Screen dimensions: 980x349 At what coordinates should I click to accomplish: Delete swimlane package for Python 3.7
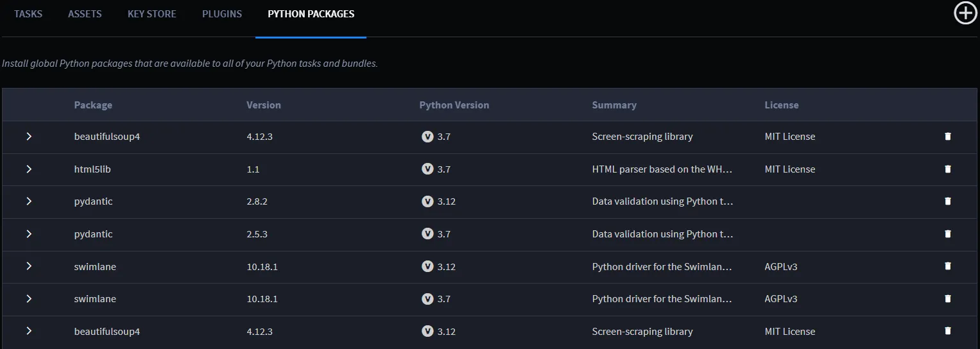click(x=948, y=299)
